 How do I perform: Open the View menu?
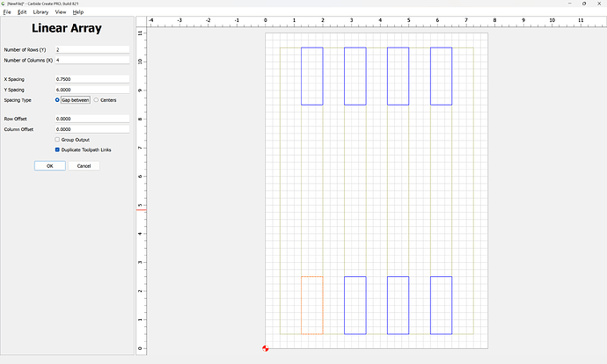coord(61,12)
